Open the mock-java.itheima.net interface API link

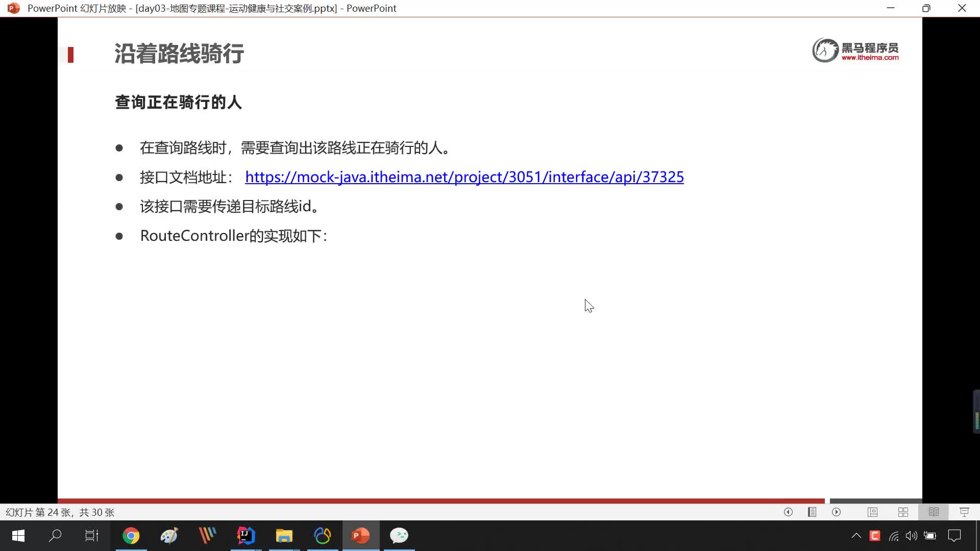[464, 177]
